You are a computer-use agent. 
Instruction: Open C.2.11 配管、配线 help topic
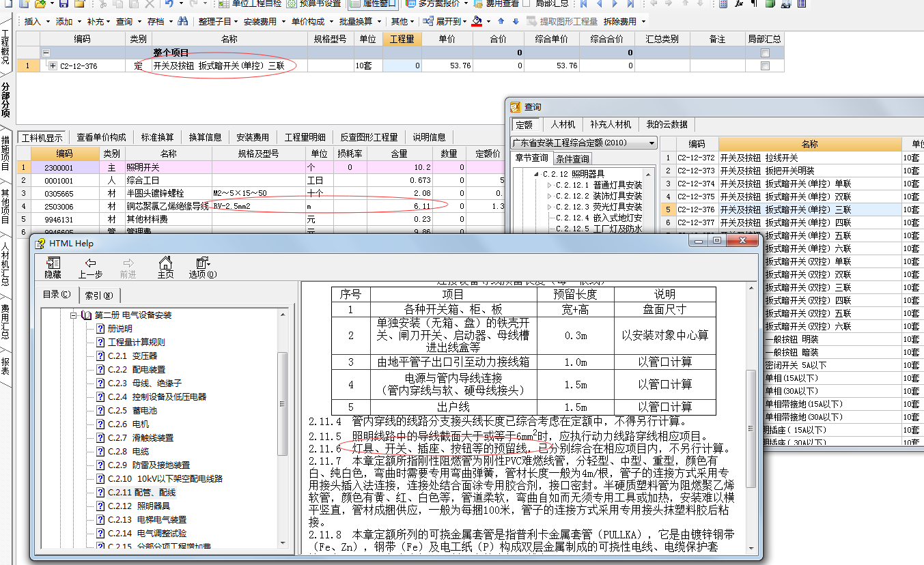(x=141, y=492)
